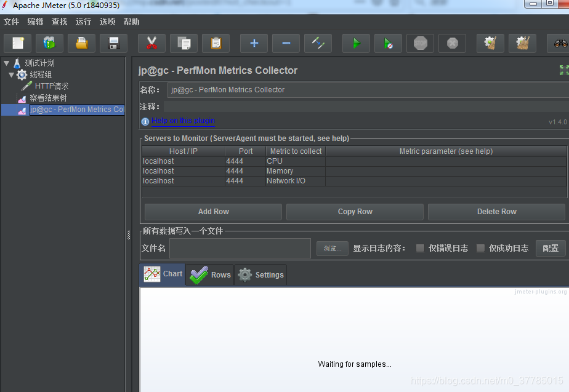
Task: Click the Cut scissors icon
Action: pyautogui.click(x=151, y=44)
